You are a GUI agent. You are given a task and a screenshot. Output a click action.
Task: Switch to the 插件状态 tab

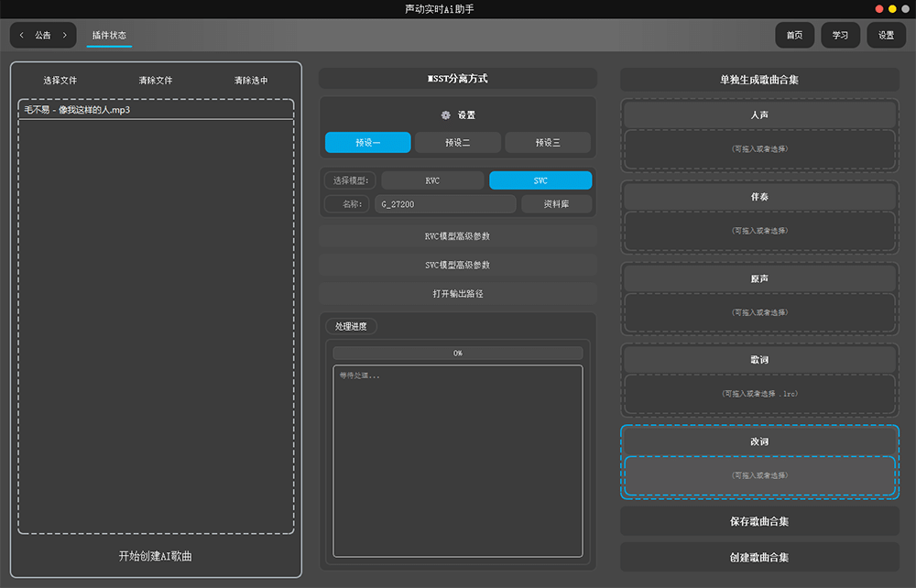(x=109, y=36)
